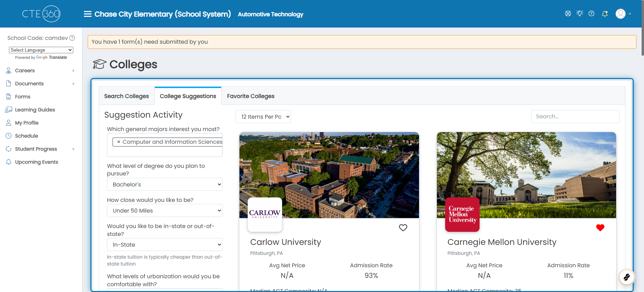Favorite Carlow University with heart icon
This screenshot has width=644, height=292.
tap(403, 228)
